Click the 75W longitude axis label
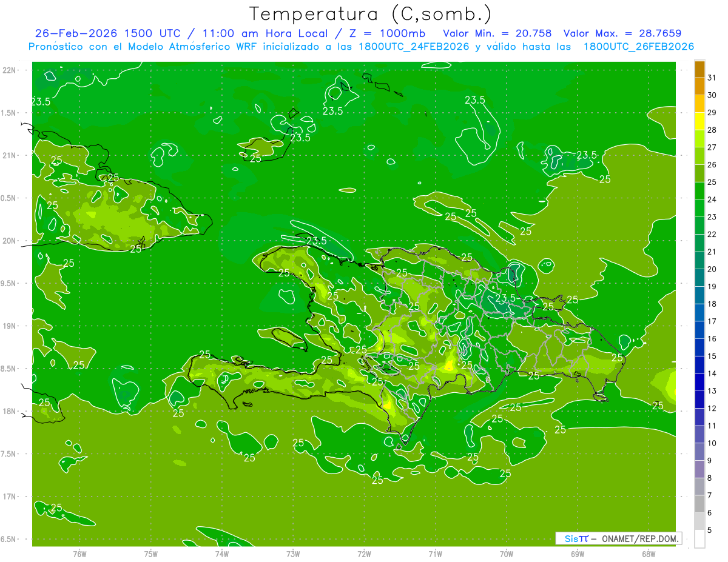This screenshot has height=562, width=728. [x=151, y=554]
